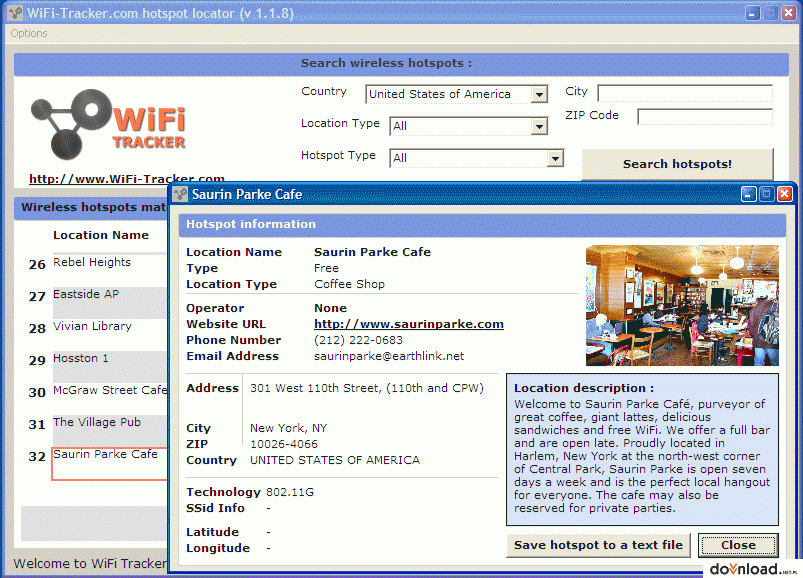Select Rebel Heights in the hotspot list

tap(92, 262)
